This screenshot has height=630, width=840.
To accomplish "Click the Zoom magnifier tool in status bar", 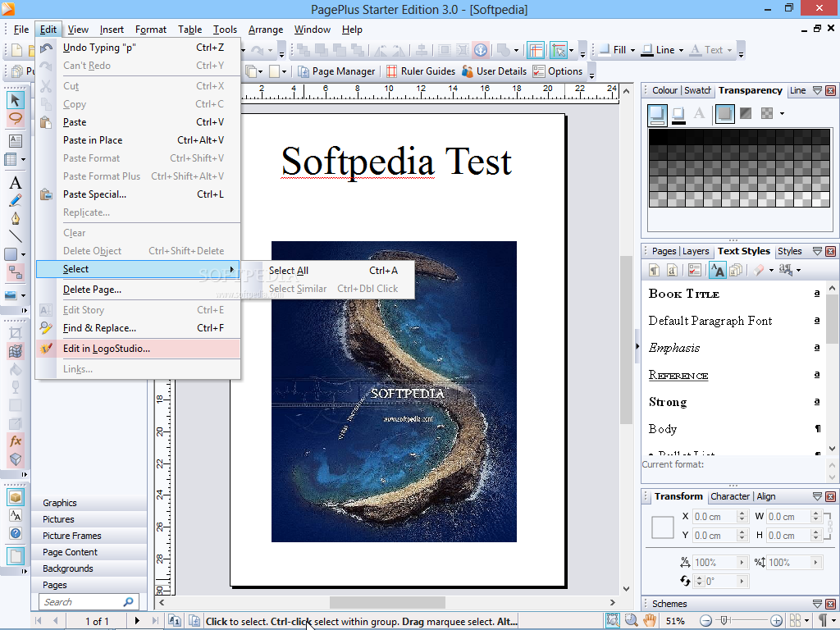I will tap(632, 621).
